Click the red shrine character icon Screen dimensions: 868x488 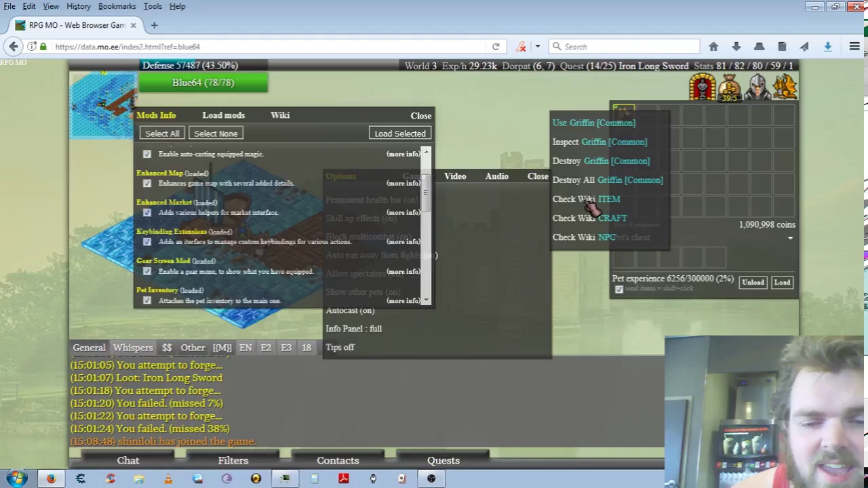[x=703, y=87]
